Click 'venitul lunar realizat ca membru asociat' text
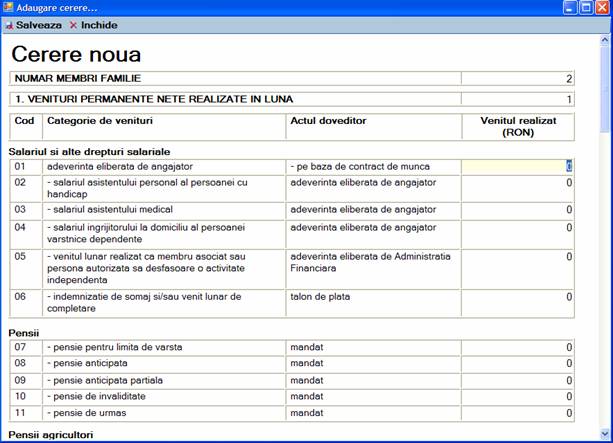This screenshot has height=443, width=613. tap(146, 268)
